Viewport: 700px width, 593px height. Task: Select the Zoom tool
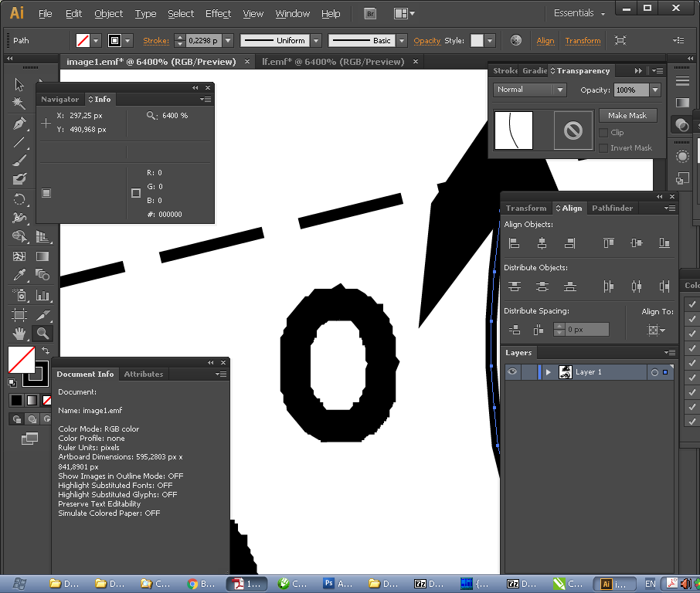coord(42,334)
